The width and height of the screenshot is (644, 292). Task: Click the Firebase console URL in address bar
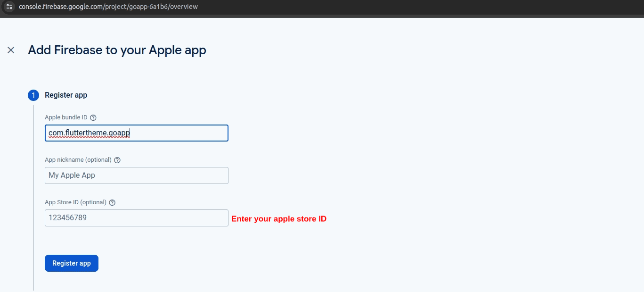[x=108, y=7]
